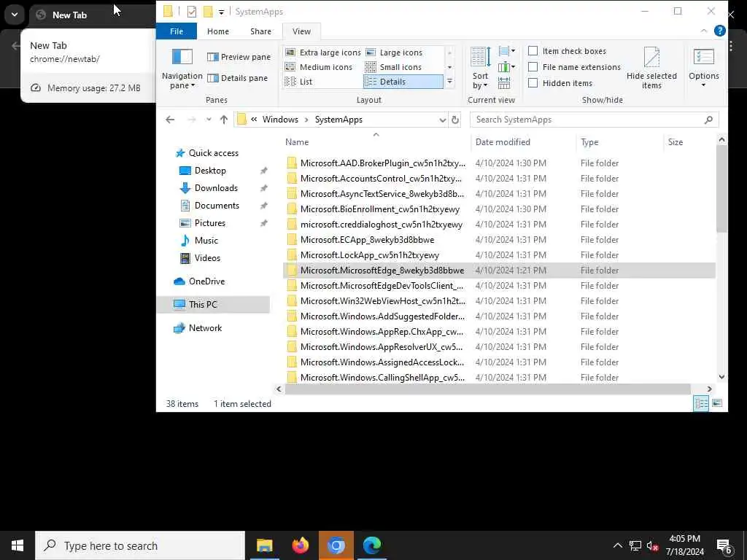Image resolution: width=747 pixels, height=560 pixels.
Task: Enable File name extensions
Action: tap(533, 66)
